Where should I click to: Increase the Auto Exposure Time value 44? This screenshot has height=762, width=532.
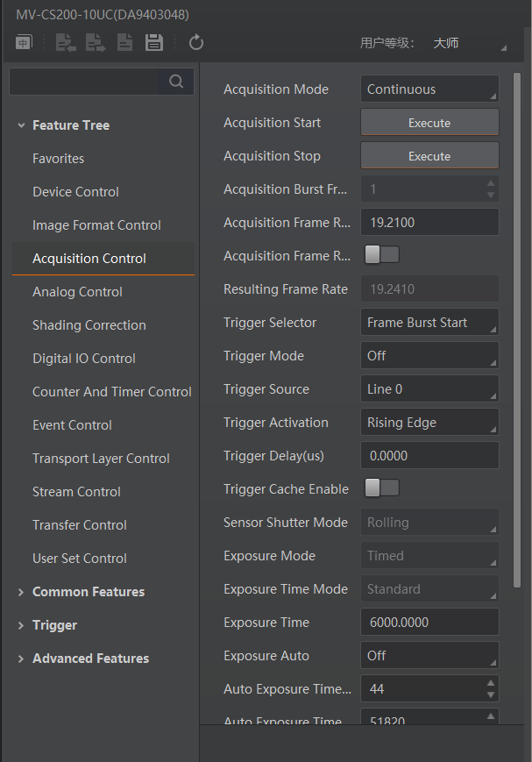click(x=491, y=683)
